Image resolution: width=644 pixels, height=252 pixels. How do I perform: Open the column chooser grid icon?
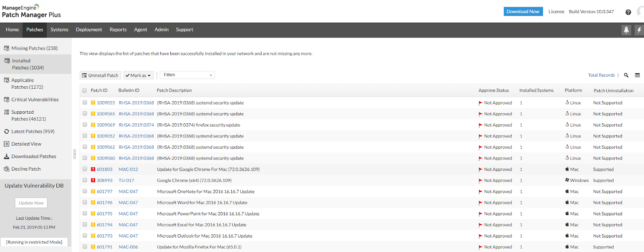pos(638,75)
